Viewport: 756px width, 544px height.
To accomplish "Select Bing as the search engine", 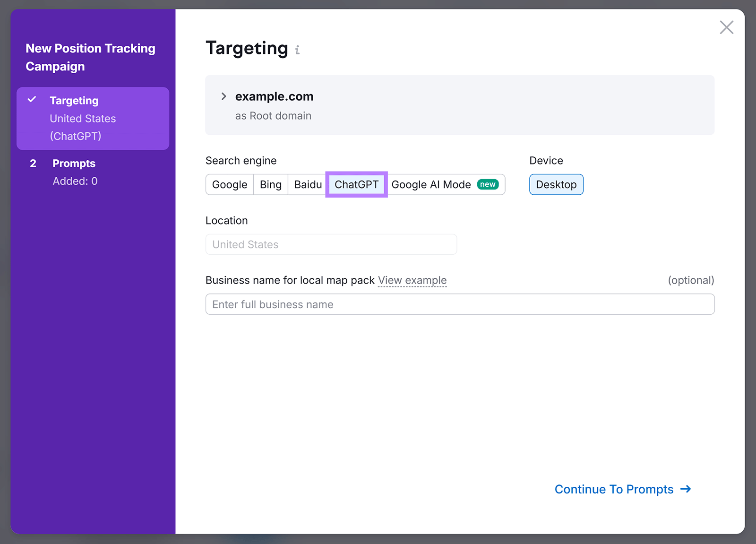I will (x=270, y=184).
